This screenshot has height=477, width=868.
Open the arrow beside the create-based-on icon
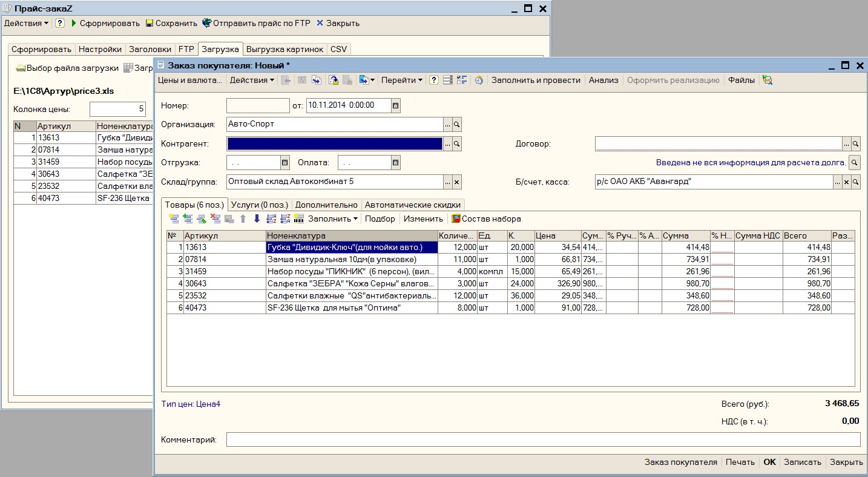[x=372, y=80]
